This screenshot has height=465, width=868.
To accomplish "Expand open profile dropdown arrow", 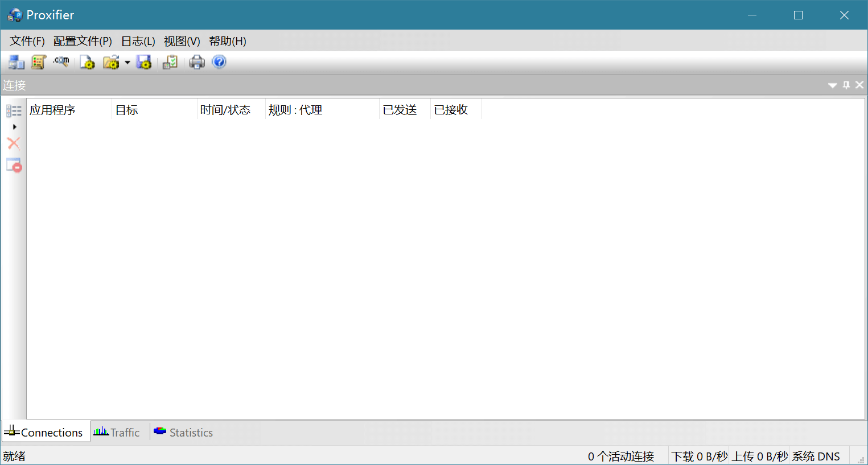I will [127, 63].
